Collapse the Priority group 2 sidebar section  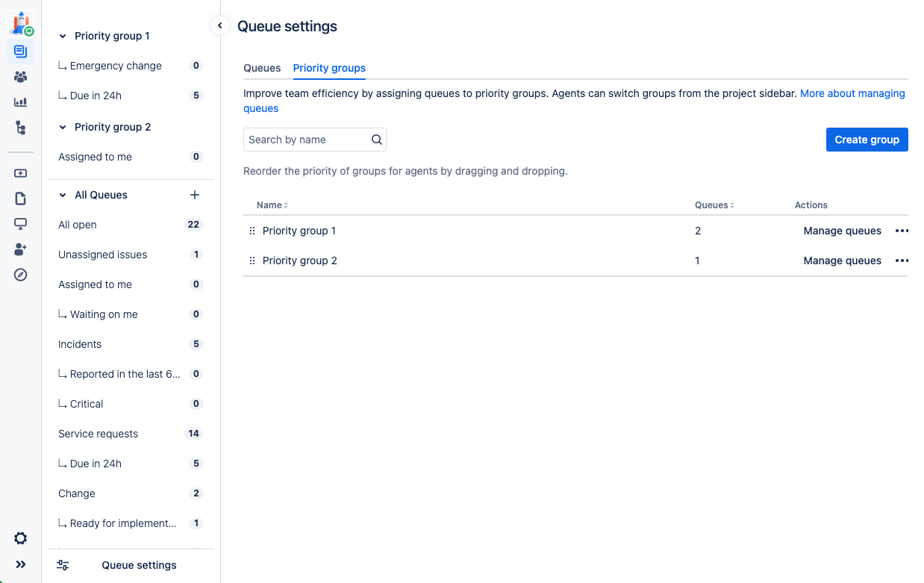tap(63, 127)
